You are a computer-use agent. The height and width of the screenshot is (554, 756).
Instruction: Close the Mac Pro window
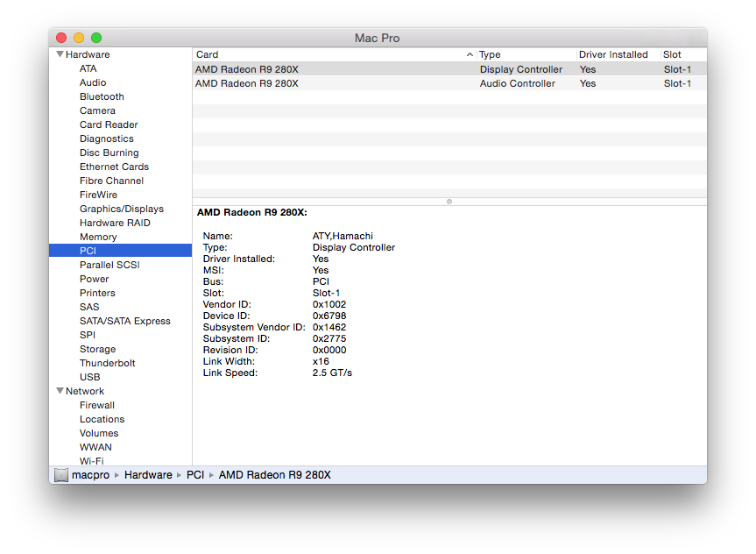click(x=61, y=38)
